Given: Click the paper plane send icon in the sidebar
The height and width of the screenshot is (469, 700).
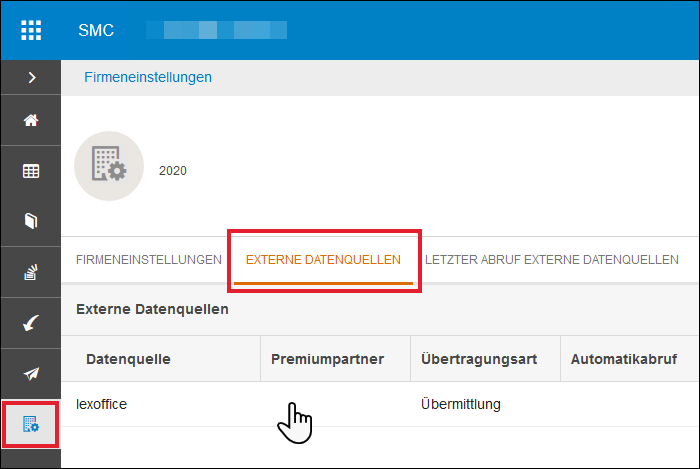Looking at the screenshot, I should point(31,374).
